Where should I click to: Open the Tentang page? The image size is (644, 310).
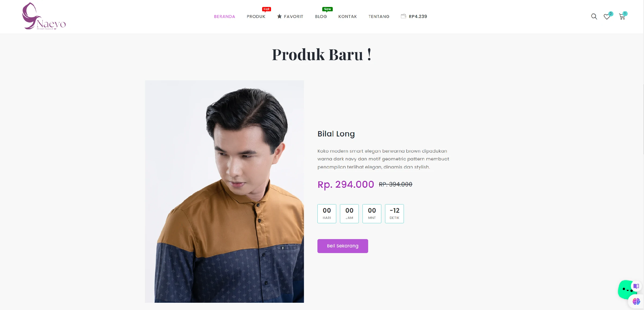pyautogui.click(x=379, y=16)
